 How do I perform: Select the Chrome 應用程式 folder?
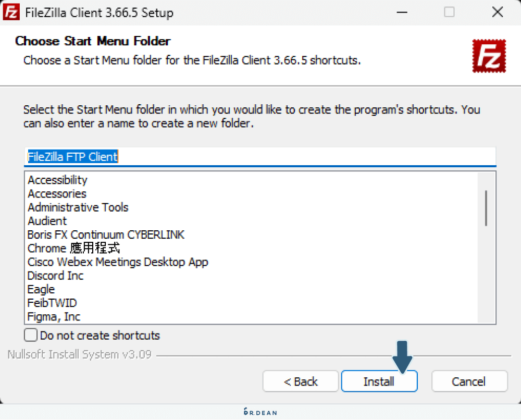click(74, 248)
